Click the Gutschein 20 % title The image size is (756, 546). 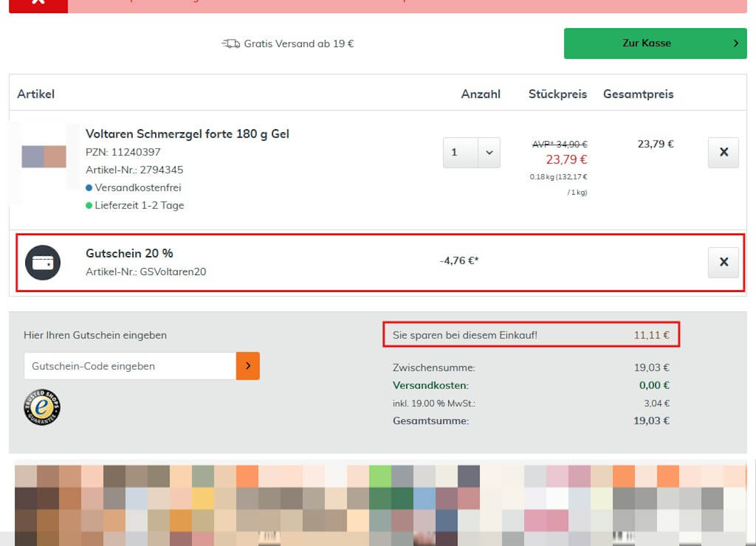pos(129,253)
